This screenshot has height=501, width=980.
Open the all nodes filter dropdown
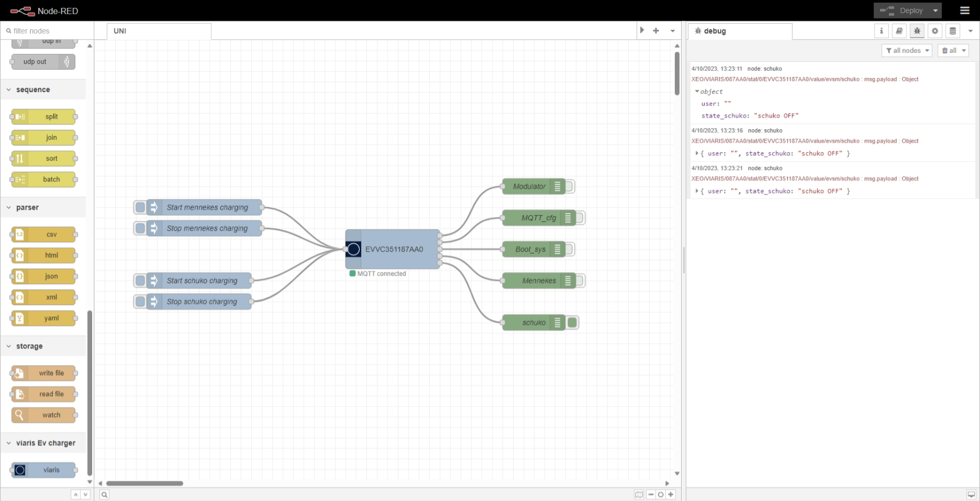tap(907, 51)
